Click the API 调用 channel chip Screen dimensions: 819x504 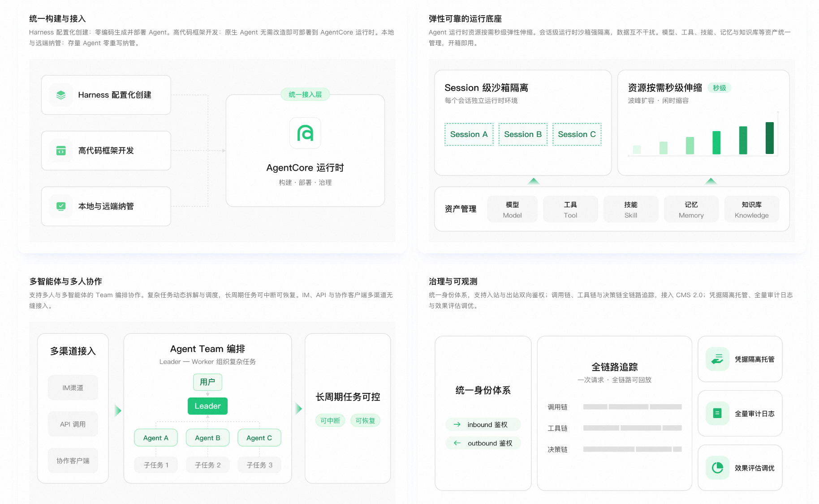tap(73, 424)
